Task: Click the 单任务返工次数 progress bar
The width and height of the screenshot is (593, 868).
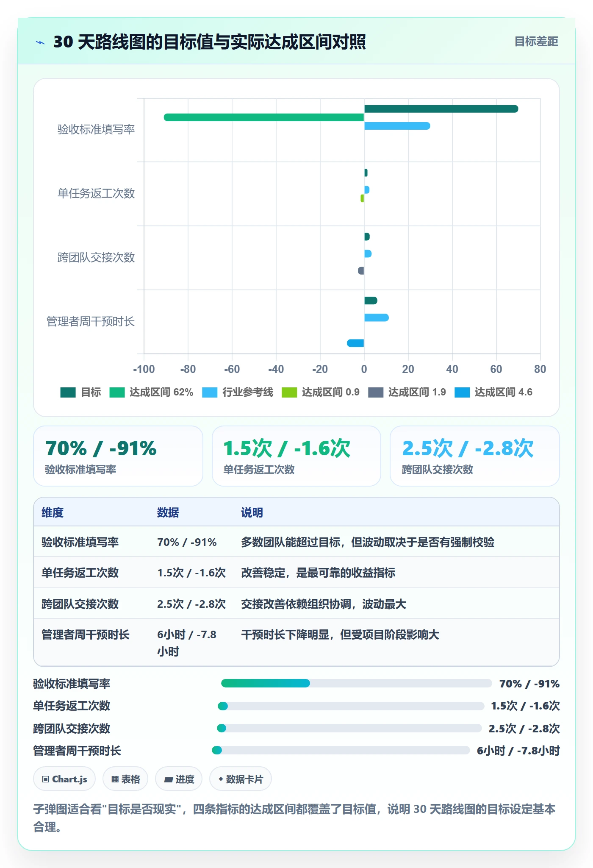Action: pos(351,706)
